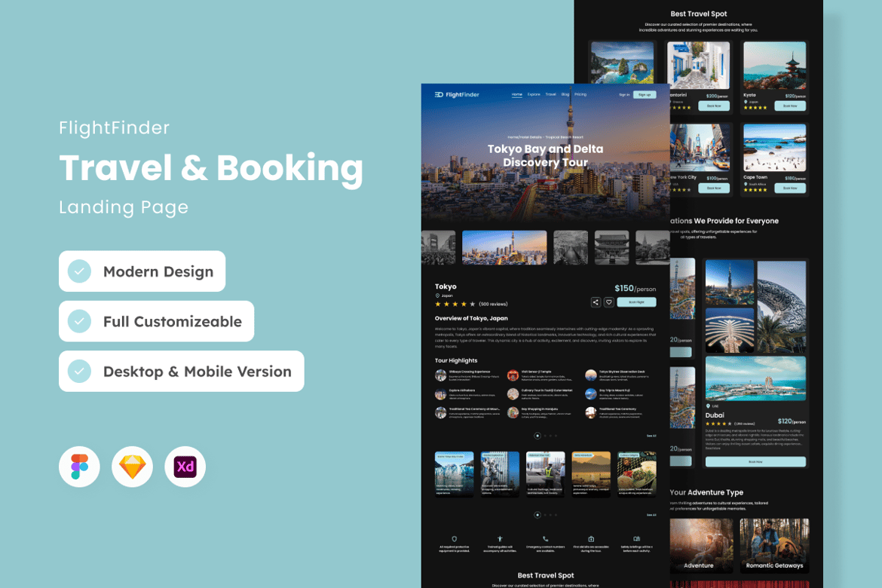Click the Tokyo Skytree gallery thumbnail

[x=505, y=247]
